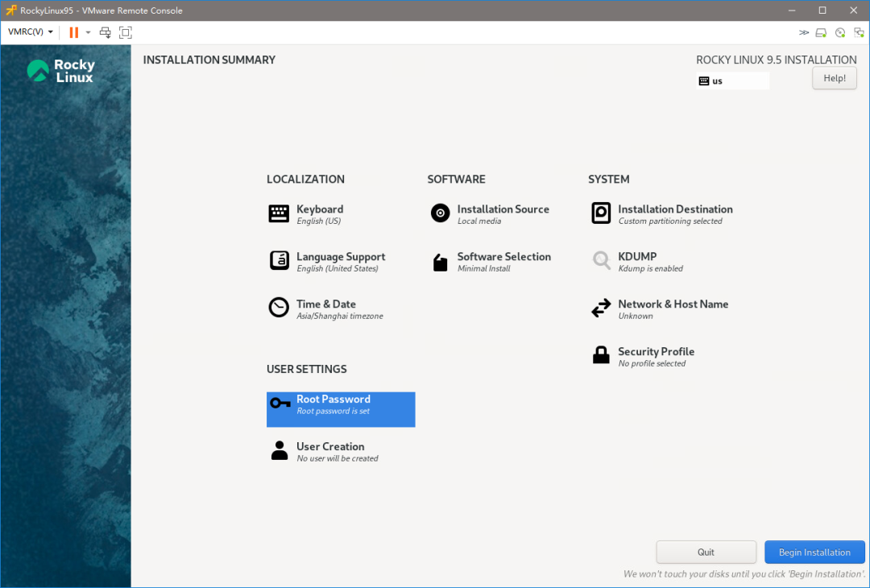The height and width of the screenshot is (588, 870).
Task: Open Installation Destination settings
Action: click(x=661, y=214)
